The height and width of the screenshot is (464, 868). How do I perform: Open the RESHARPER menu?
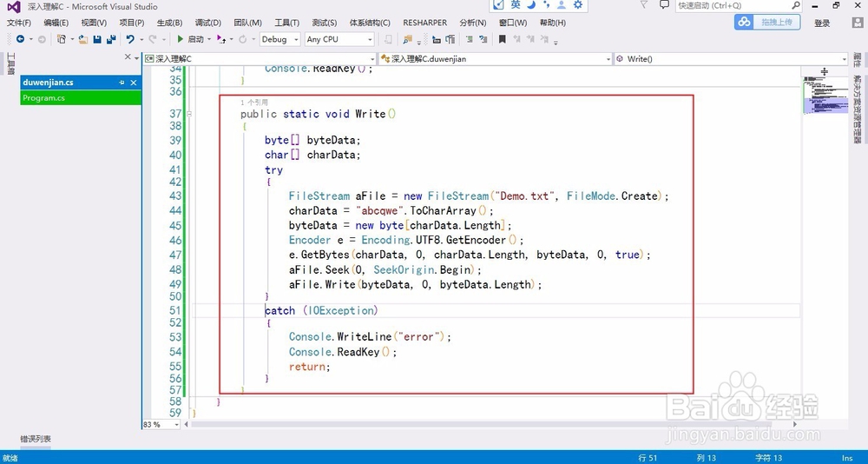click(424, 23)
